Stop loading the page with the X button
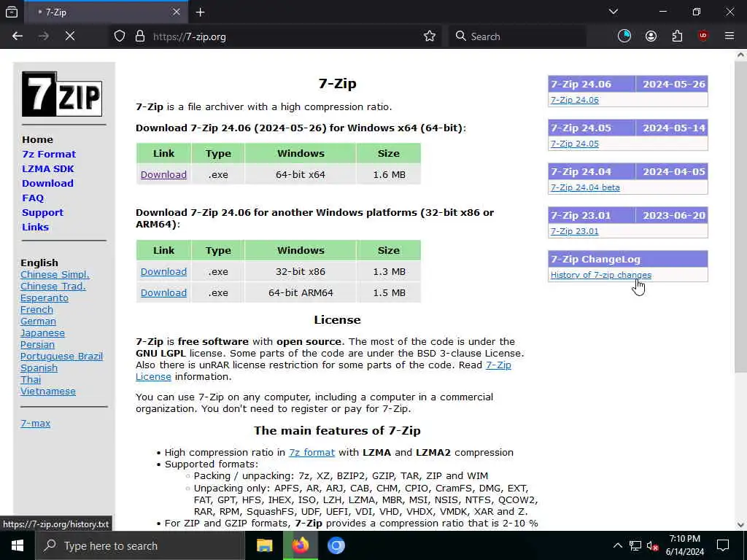The height and width of the screenshot is (560, 747). click(x=70, y=36)
